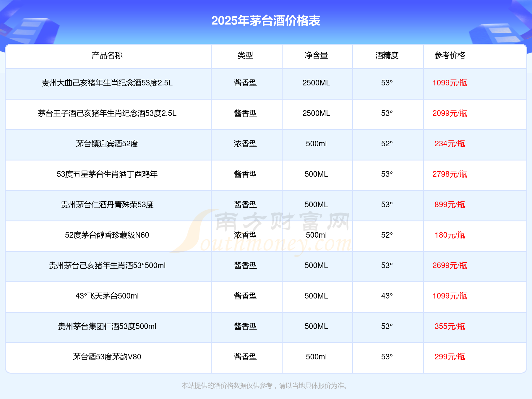Select the 参考价格 column header
Screen dimensions: 532x399
450,55
